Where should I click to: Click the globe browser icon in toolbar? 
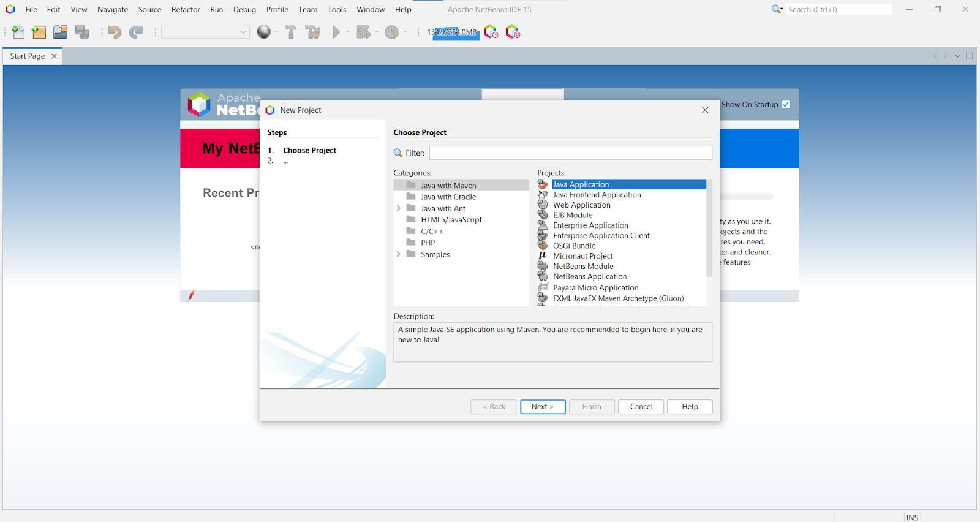point(264,32)
